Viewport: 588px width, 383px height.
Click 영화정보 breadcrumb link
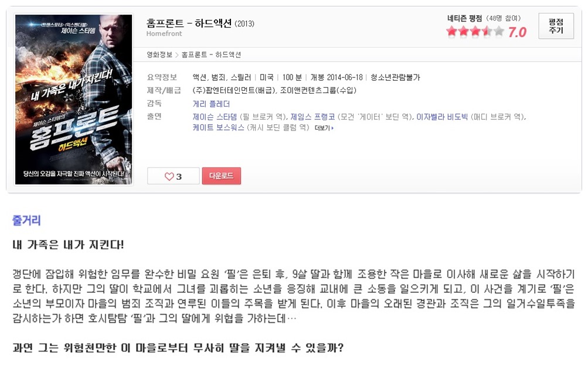tap(159, 54)
